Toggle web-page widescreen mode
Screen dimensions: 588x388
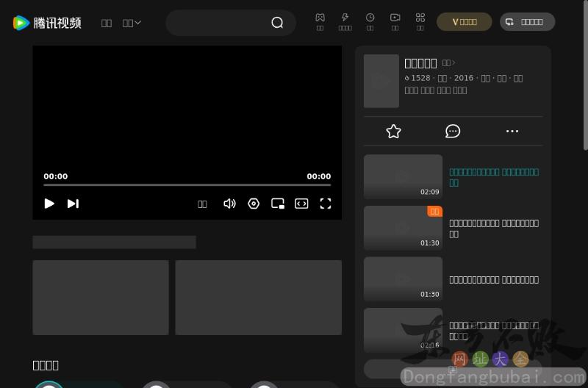(301, 204)
